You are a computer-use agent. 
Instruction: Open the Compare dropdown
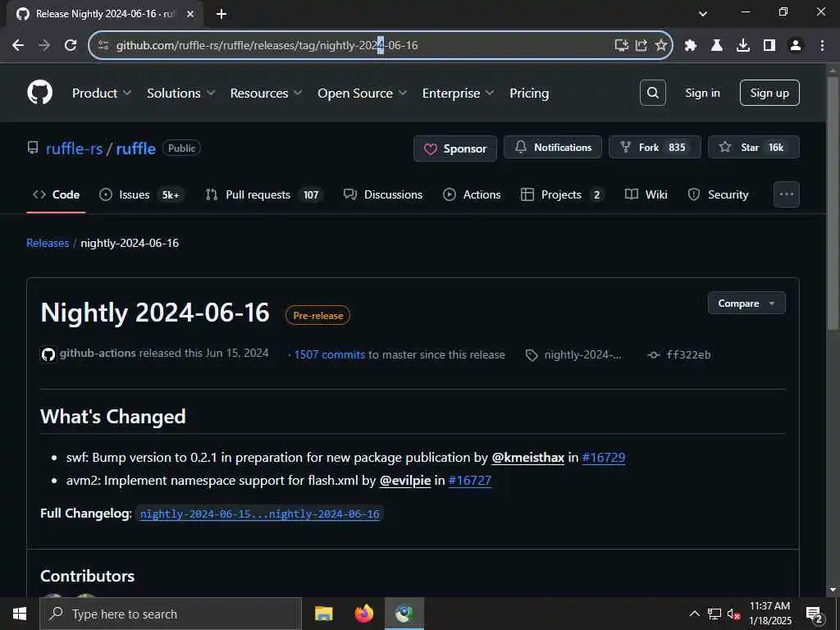click(x=746, y=304)
